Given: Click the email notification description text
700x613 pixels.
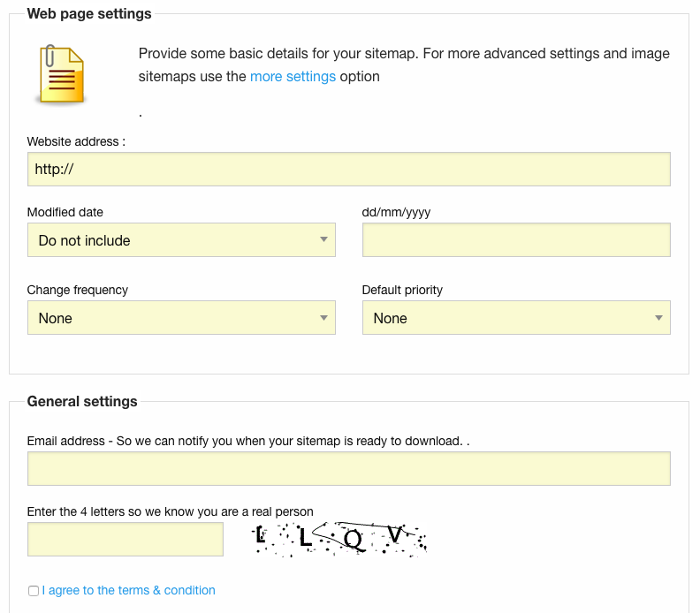Looking at the screenshot, I should 248,441.
